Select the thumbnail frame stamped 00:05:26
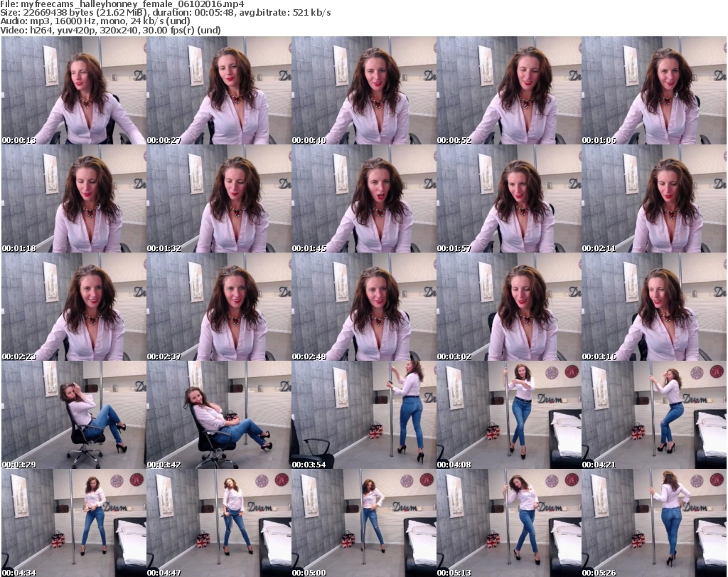Screen dimensions: 728x577 654,523
